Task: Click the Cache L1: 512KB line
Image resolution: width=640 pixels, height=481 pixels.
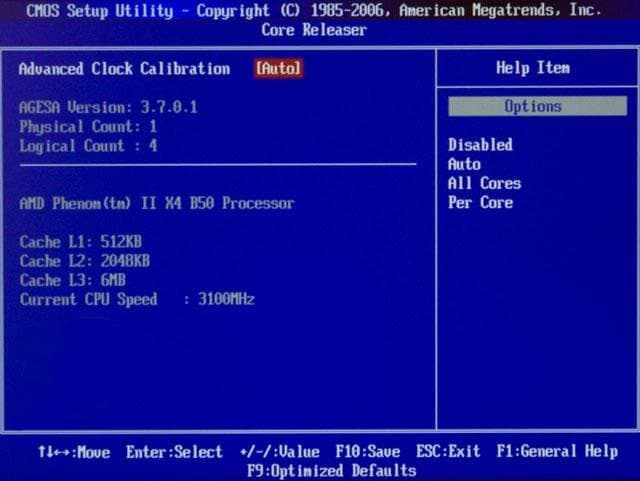Action: 80,242
